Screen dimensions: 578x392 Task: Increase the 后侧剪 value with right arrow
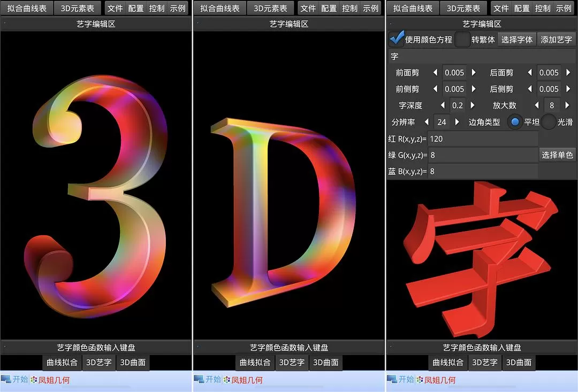(x=567, y=89)
